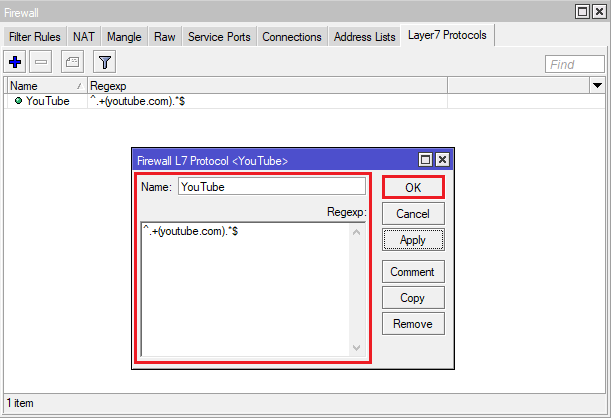Click the minus remove-item toolbar icon
Image resolution: width=611 pixels, height=418 pixels.
pyautogui.click(x=41, y=62)
